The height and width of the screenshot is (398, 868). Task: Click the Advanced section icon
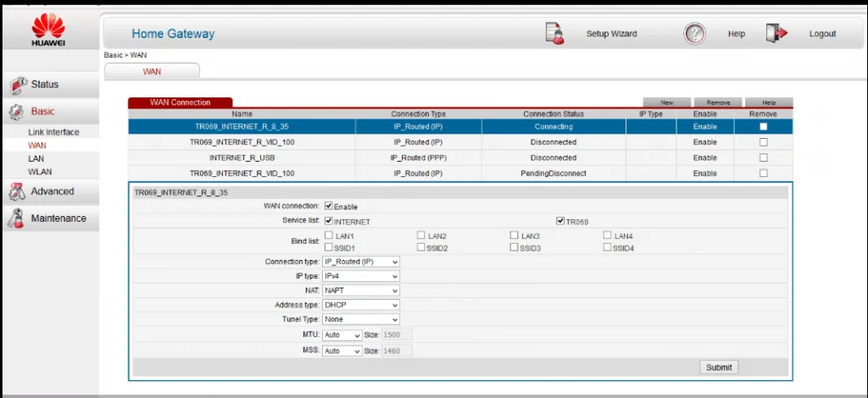[17, 192]
